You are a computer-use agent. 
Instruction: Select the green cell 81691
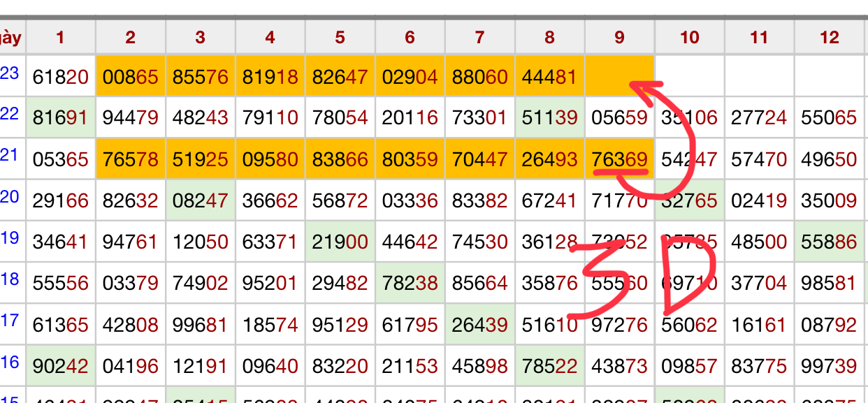tap(60, 118)
